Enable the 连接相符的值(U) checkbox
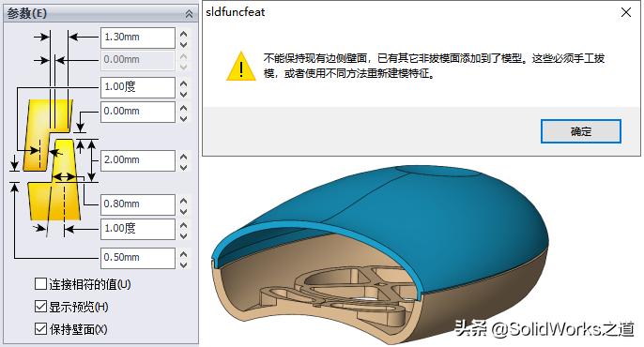 40,284
